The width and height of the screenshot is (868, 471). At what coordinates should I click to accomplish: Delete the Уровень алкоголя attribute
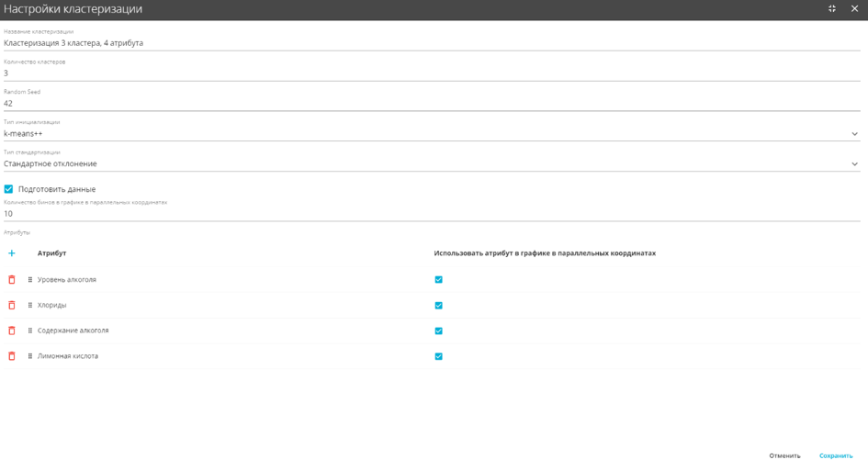[12, 279]
